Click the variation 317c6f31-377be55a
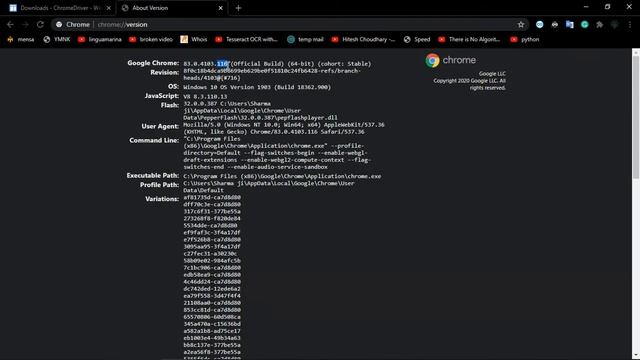The image size is (640, 360). point(212,211)
